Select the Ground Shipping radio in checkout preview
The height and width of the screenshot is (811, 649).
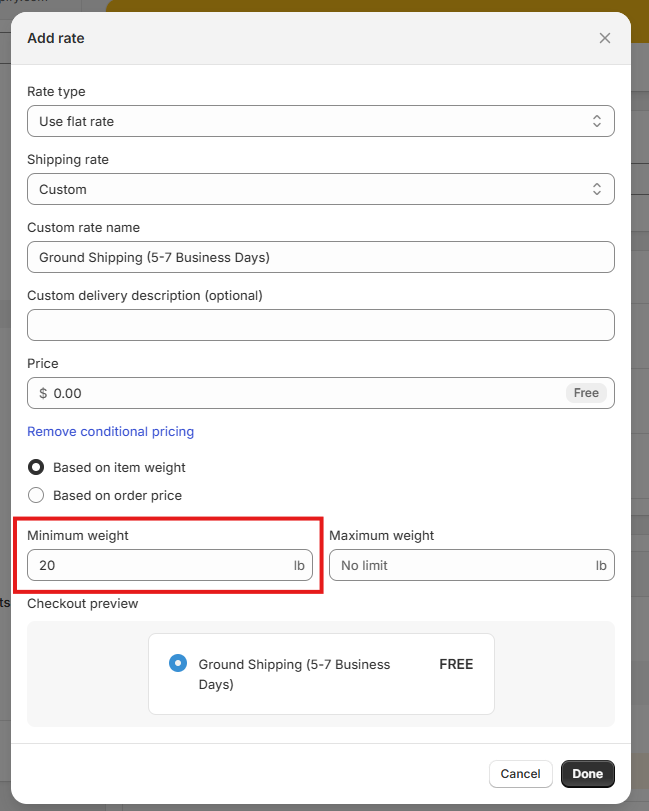(178, 663)
